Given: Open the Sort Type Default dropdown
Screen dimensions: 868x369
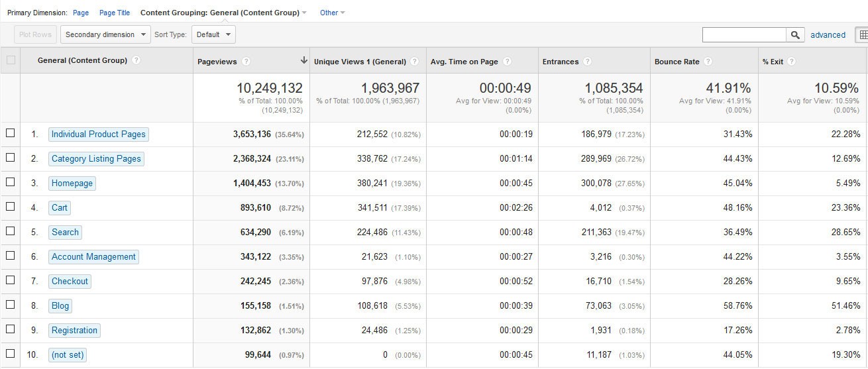Looking at the screenshot, I should click(x=214, y=34).
